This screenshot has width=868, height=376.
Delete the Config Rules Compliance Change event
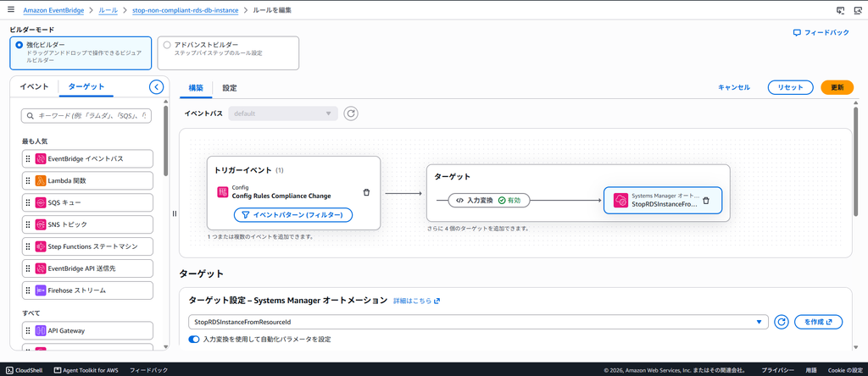pos(366,192)
